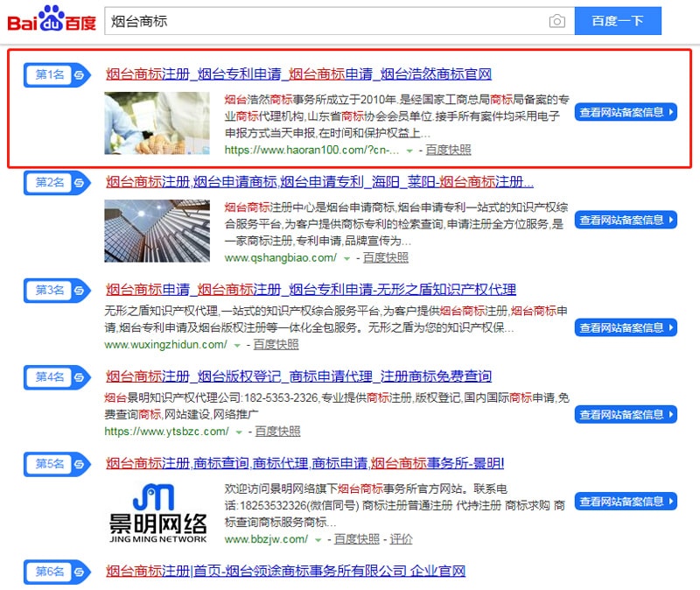
Task: Expand dropdown arrow next to wuxingzhidun URL
Action: coord(237,346)
